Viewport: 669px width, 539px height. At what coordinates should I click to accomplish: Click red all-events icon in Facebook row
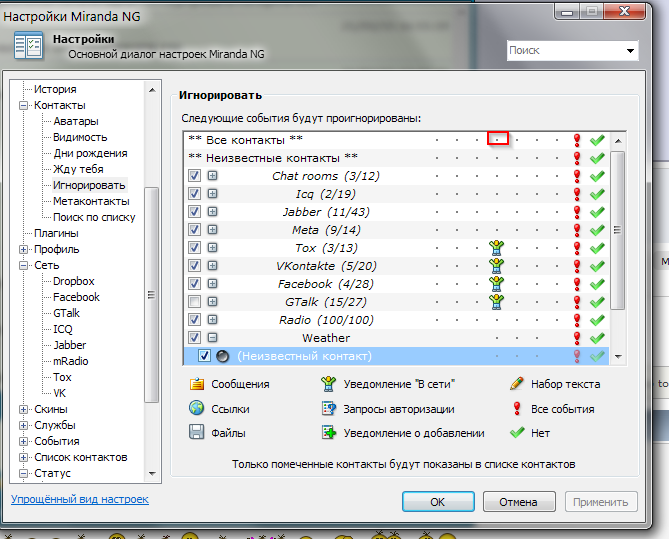pyautogui.click(x=577, y=284)
